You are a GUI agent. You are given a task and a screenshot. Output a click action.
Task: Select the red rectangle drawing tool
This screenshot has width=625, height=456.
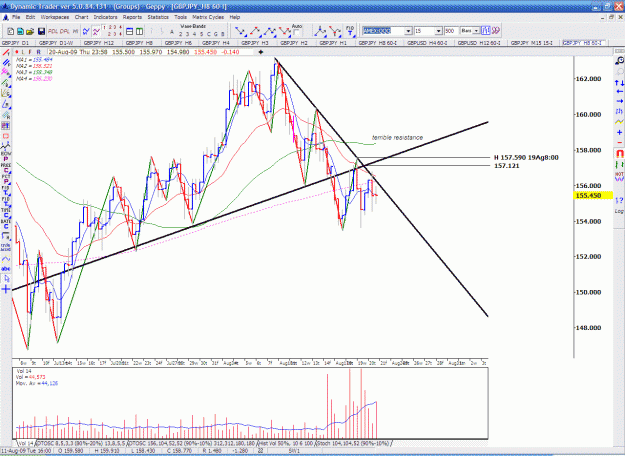tap(6, 136)
